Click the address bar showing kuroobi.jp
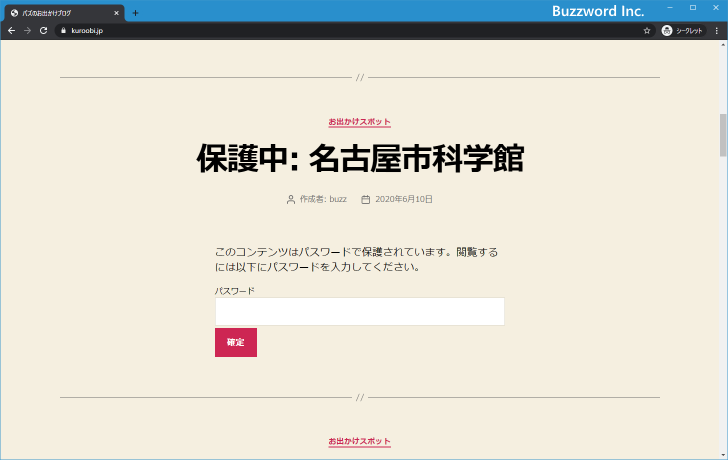Viewport: 728px width, 460px height. pyautogui.click(x=353, y=31)
